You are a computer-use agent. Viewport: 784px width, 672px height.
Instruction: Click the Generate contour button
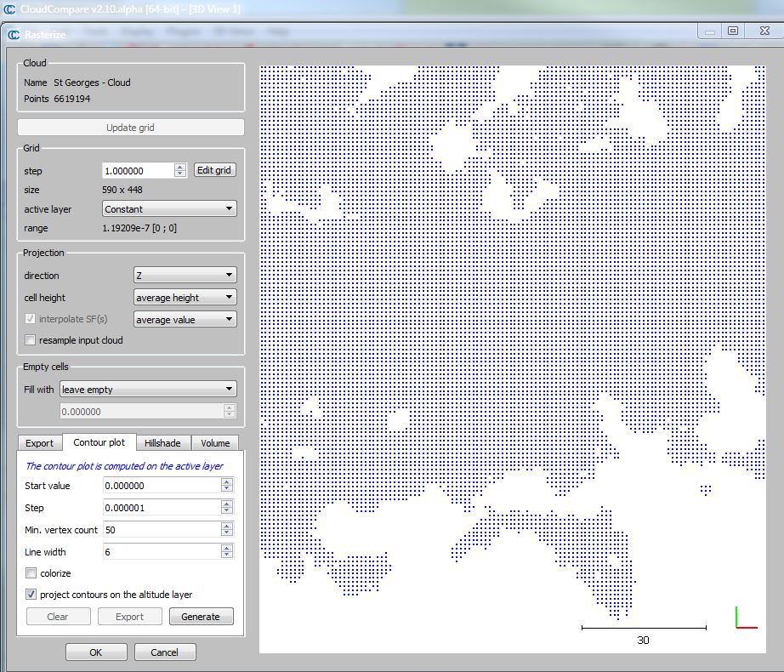201,617
